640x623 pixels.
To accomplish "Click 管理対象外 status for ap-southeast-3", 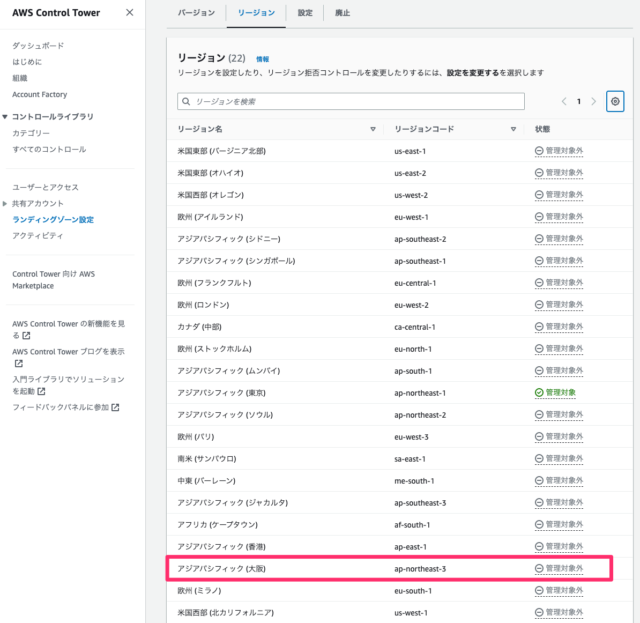I will tap(559, 503).
